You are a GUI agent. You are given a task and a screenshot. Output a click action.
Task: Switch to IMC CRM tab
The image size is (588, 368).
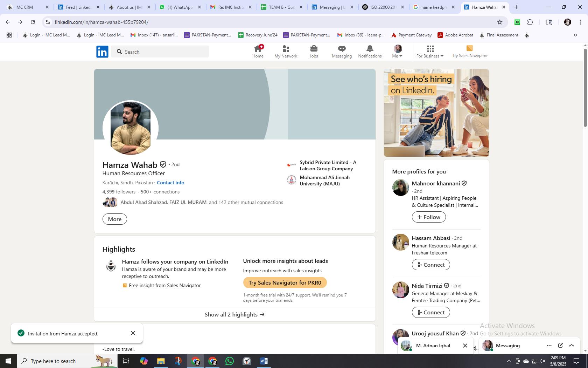point(28,7)
